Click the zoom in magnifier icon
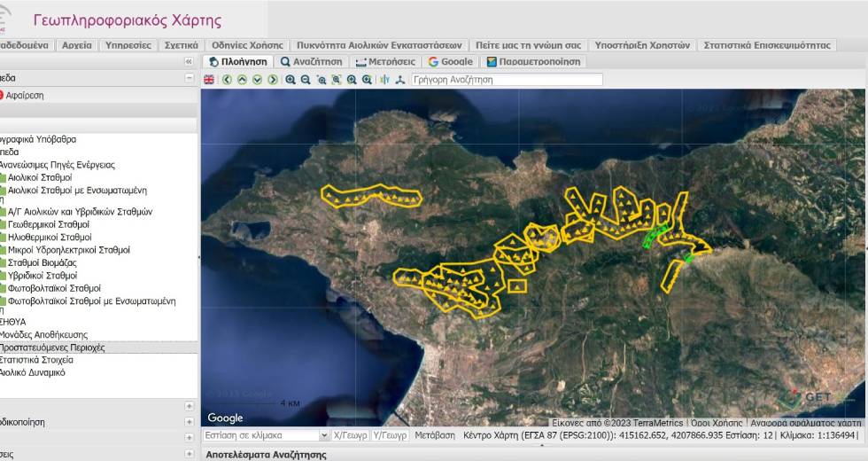The width and height of the screenshot is (868, 461). [x=291, y=80]
